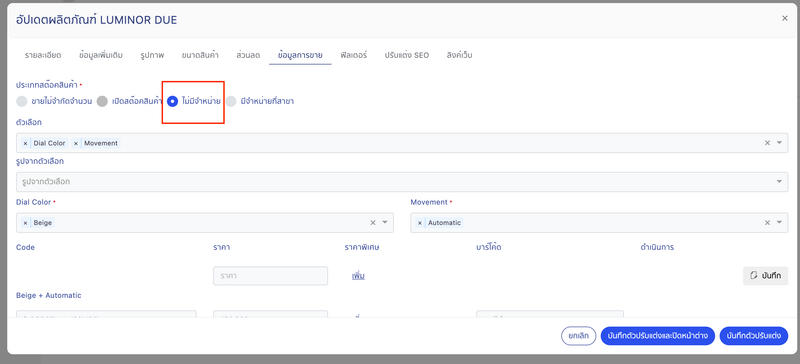
Task: Clear all values in Movement field
Action: coord(767,223)
